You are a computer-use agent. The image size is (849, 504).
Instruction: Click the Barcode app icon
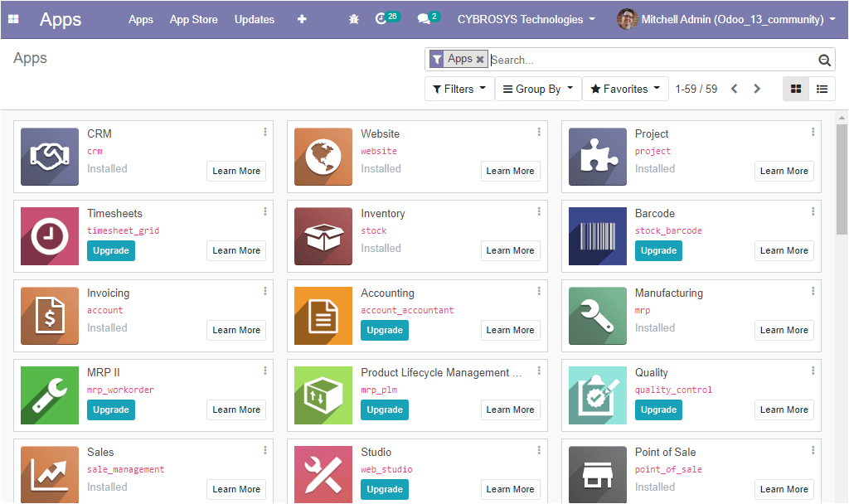(x=598, y=236)
